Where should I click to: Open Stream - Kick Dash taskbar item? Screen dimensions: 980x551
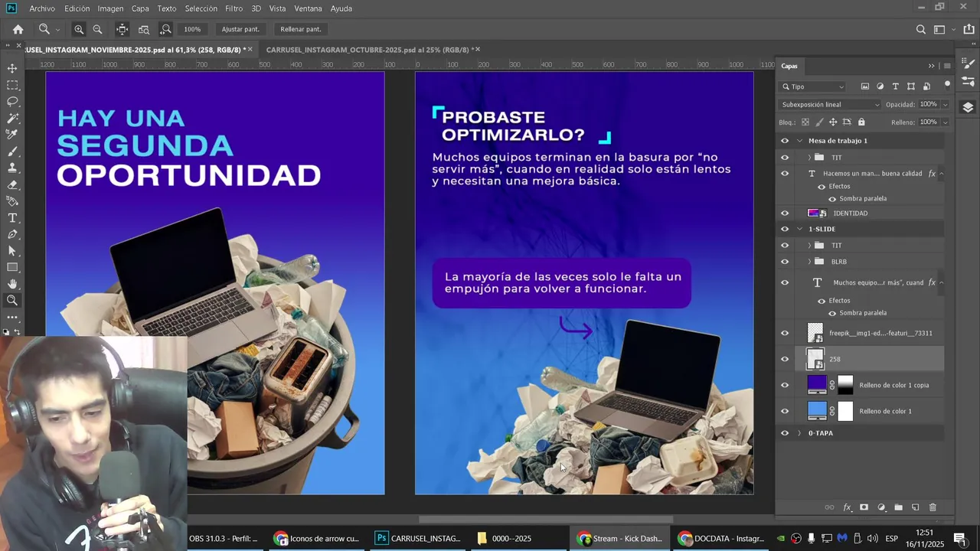coord(619,538)
